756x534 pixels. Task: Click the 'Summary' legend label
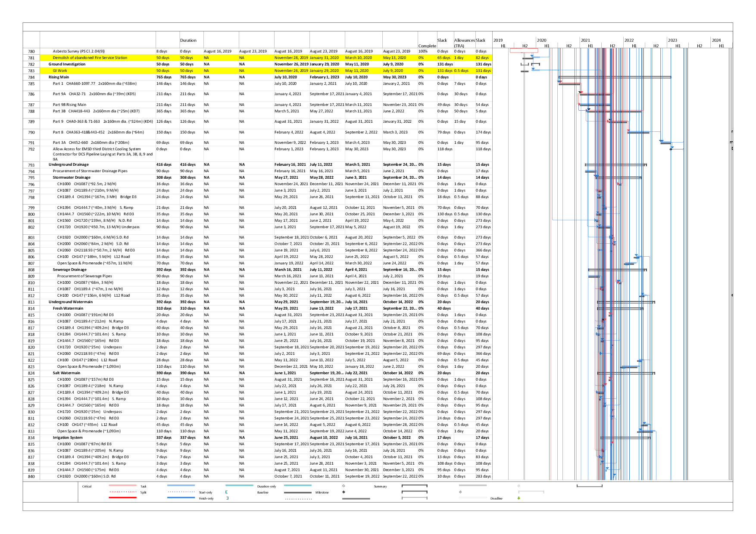click(x=380, y=486)
